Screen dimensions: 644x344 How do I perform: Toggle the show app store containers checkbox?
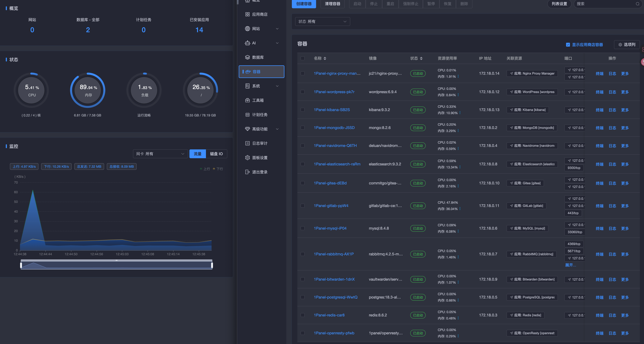click(568, 45)
